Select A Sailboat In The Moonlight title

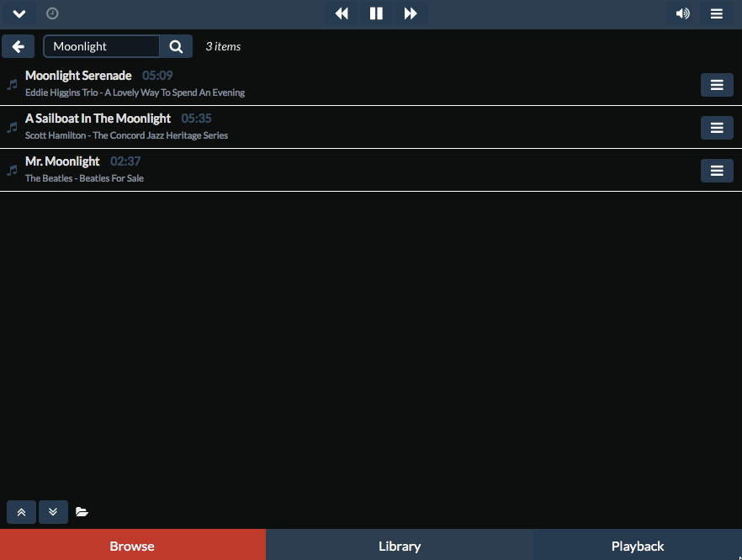98,119
